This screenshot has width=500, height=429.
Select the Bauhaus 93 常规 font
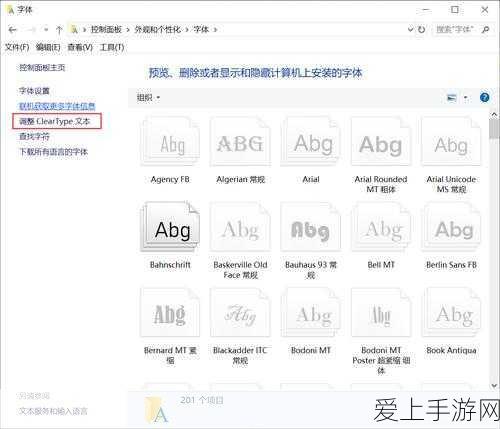[311, 227]
